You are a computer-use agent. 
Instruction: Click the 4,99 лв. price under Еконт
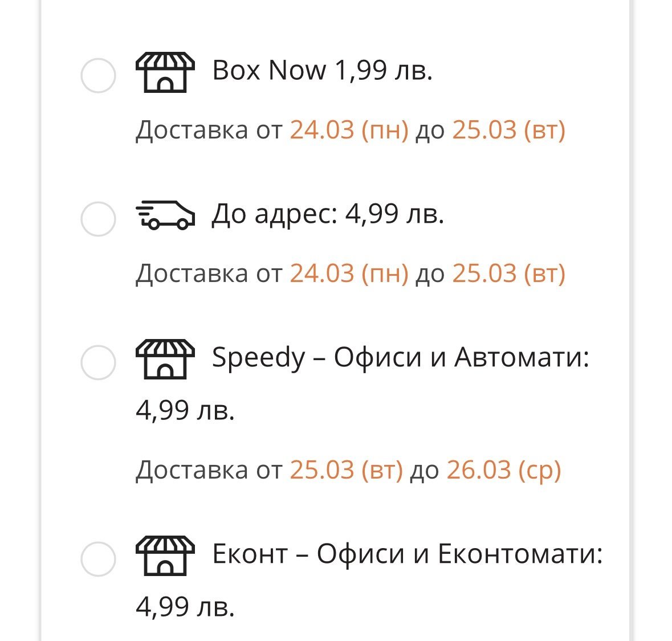(185, 606)
